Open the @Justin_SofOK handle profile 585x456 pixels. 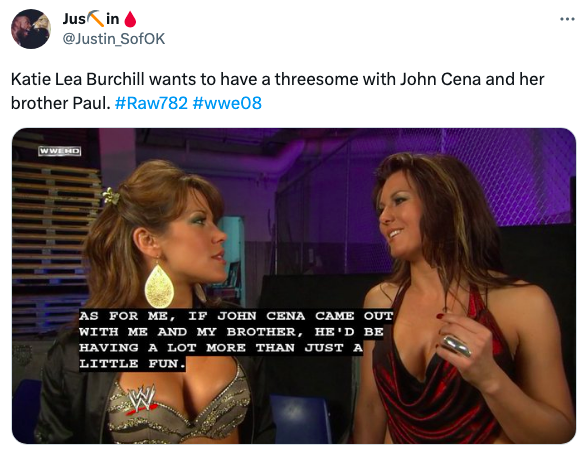(x=114, y=39)
